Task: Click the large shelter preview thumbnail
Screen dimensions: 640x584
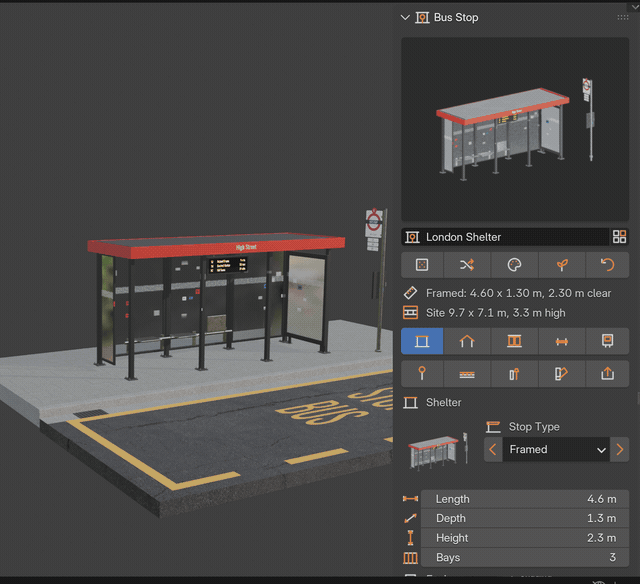Action: point(515,129)
